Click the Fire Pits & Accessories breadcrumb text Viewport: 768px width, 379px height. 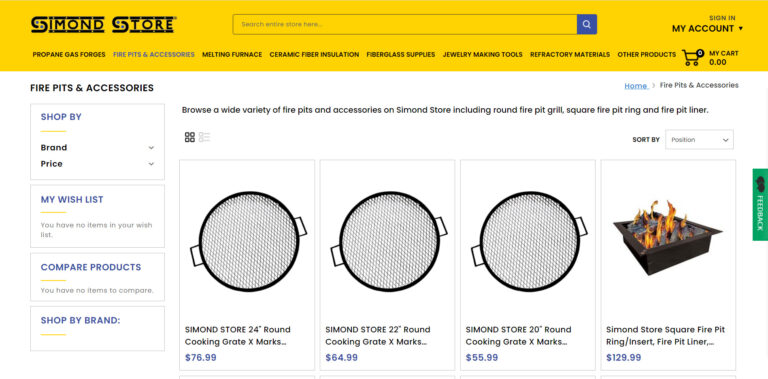click(x=699, y=85)
